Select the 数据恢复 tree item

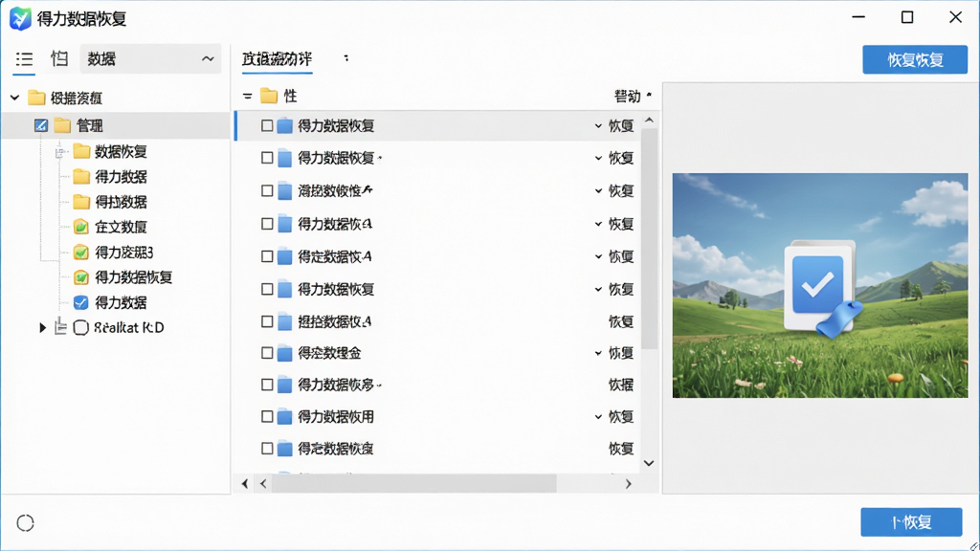(121, 151)
